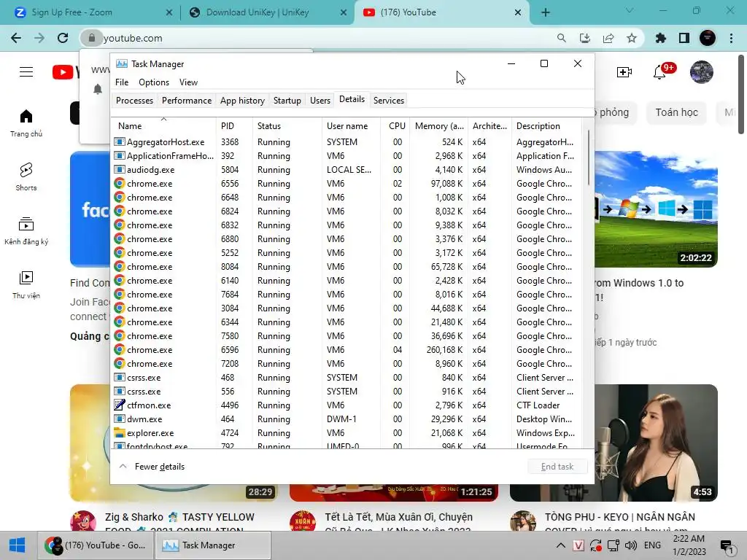The height and width of the screenshot is (560, 747).
Task: Switch to the Startup tab
Action: [x=287, y=101]
